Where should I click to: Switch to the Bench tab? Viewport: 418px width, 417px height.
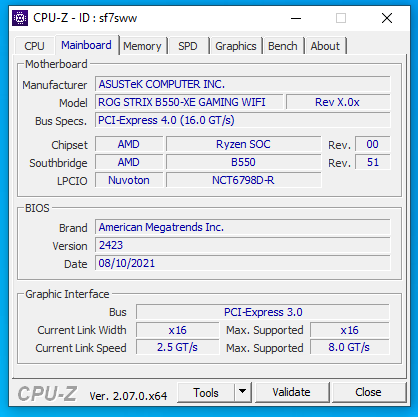[x=283, y=46]
